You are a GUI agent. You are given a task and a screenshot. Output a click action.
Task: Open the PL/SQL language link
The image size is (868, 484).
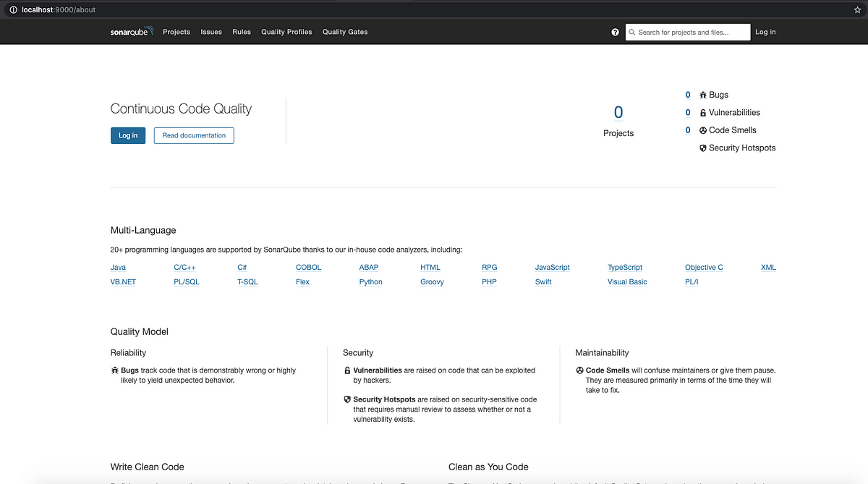[187, 282]
